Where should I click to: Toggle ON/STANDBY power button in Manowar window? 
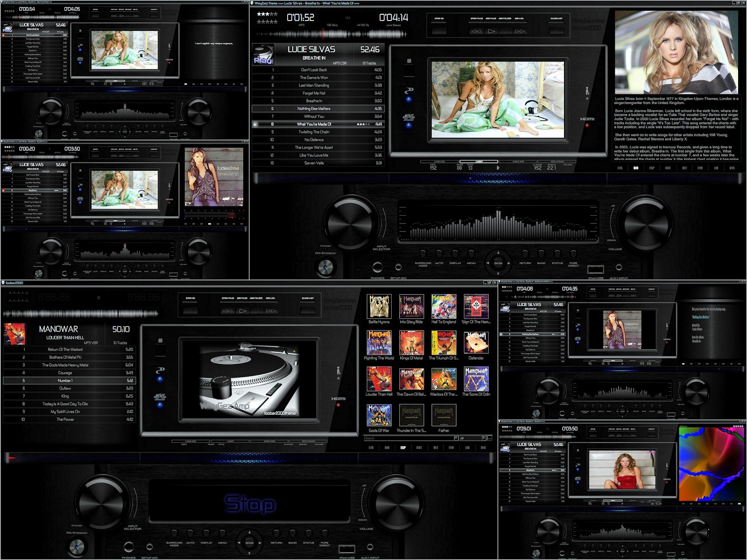pyautogui.click(x=77, y=547)
